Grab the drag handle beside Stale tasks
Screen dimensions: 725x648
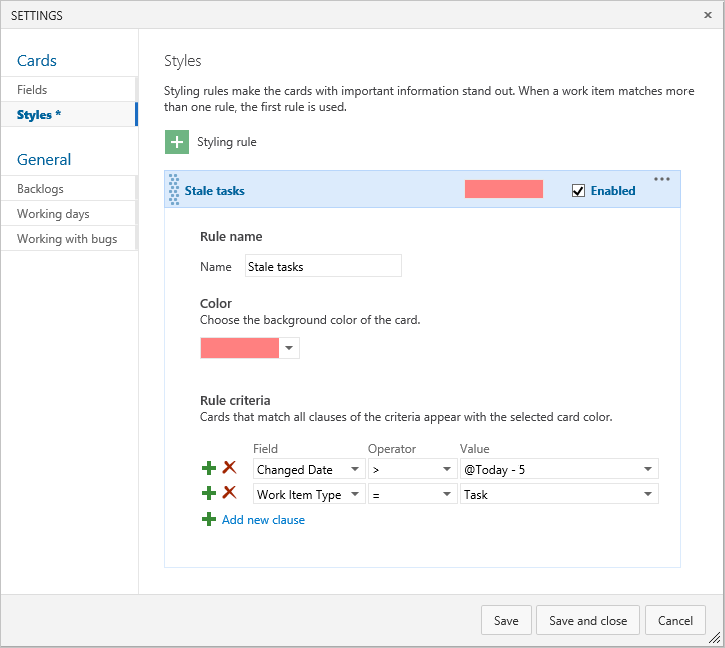174,190
